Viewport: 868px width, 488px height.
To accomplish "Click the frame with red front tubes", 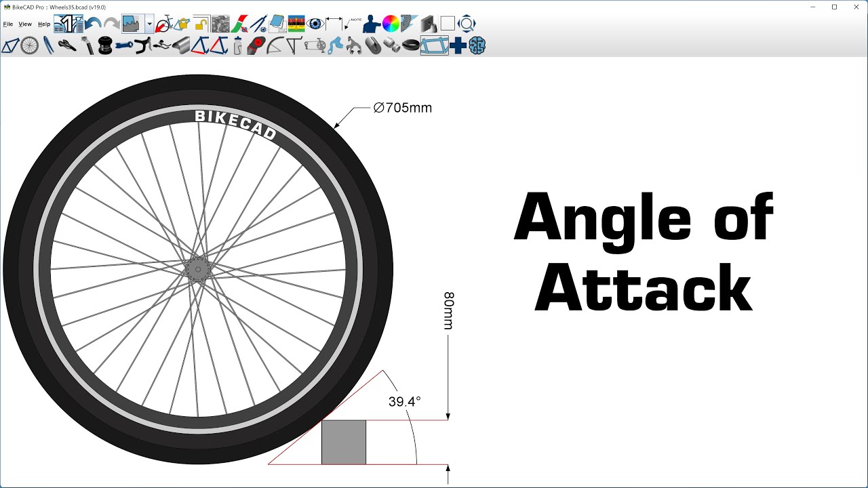I will pos(218,45).
